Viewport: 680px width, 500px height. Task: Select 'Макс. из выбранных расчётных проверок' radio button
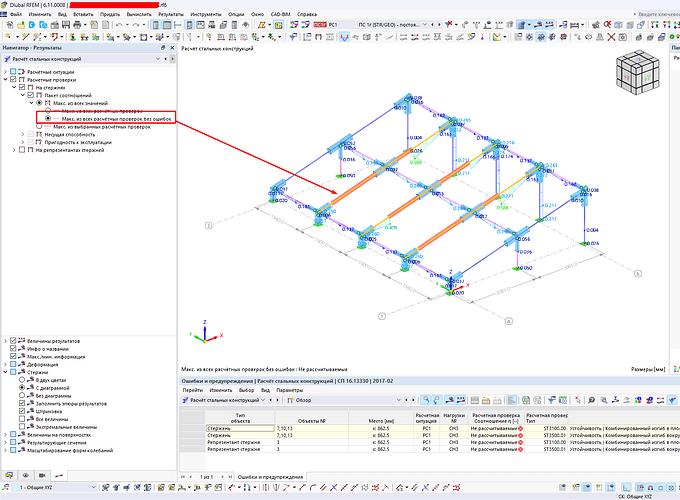coord(39,127)
